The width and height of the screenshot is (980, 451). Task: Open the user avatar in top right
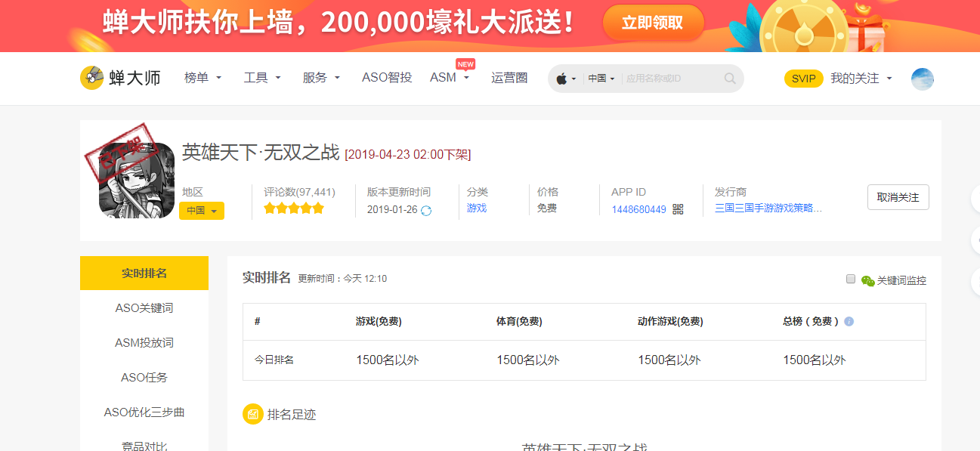coord(922,79)
